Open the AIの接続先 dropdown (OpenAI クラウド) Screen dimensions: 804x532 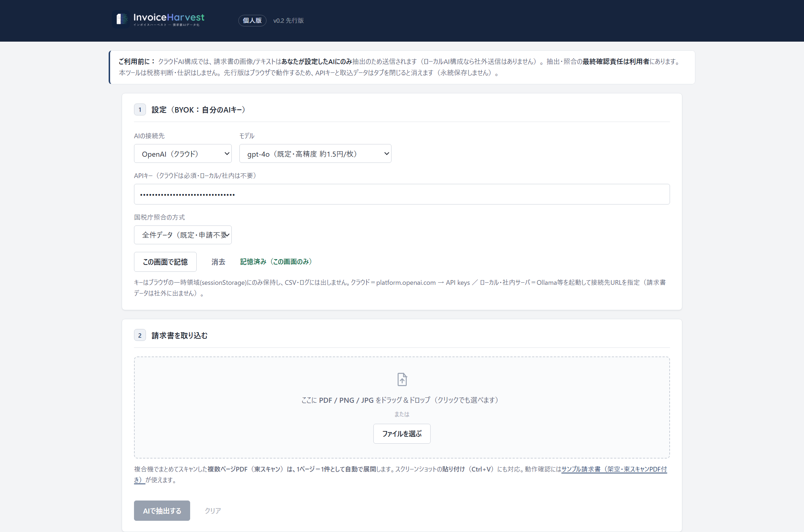[183, 153]
